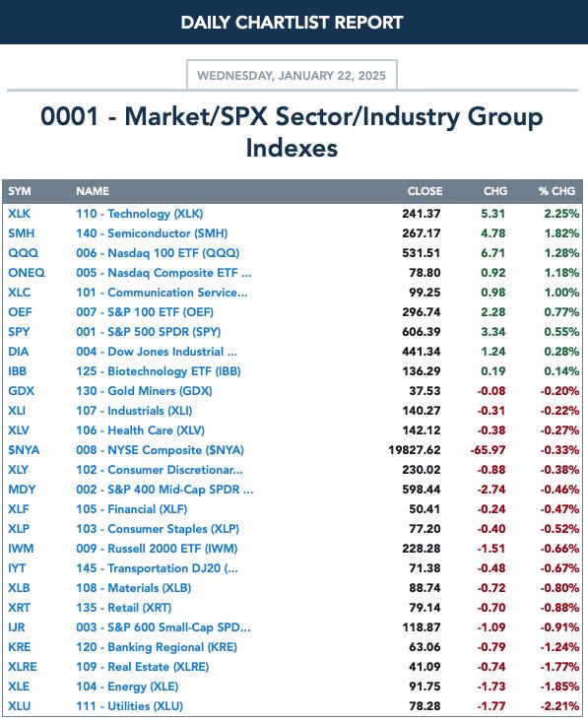The width and height of the screenshot is (588, 723).
Task: Click the CLOSE column header
Action: coord(425,191)
